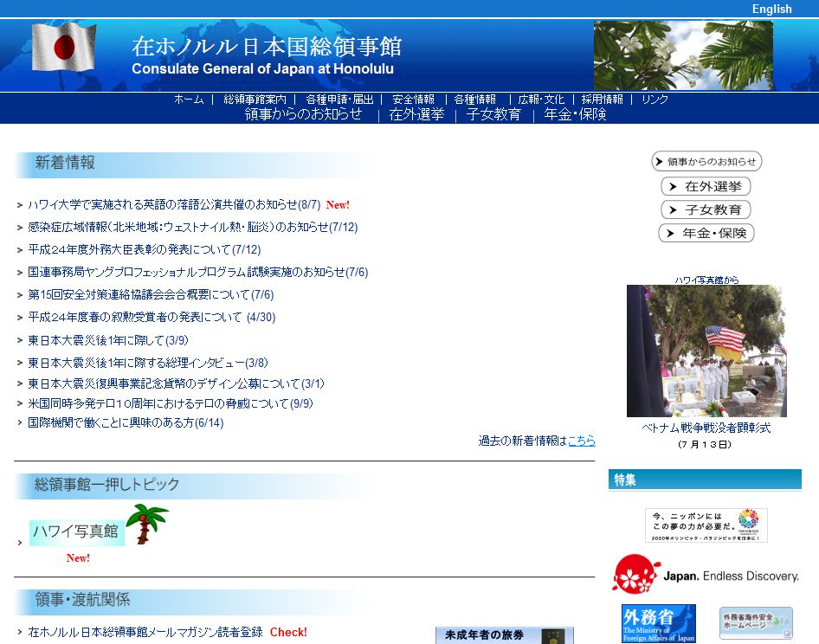Open the Hawaii photo gallery palm tree banner
The image size is (819, 644).
coord(99,526)
